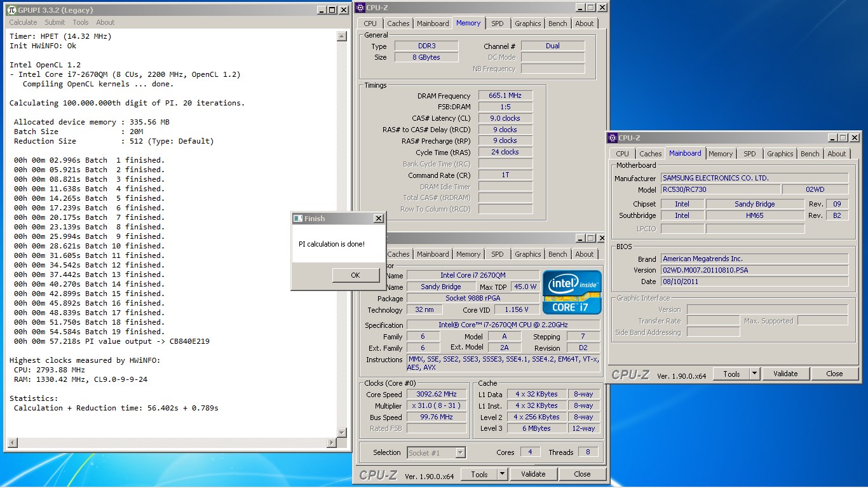Screen dimensions: 868x488
Task: Click OK in the Finish dialog
Action: tap(355, 275)
